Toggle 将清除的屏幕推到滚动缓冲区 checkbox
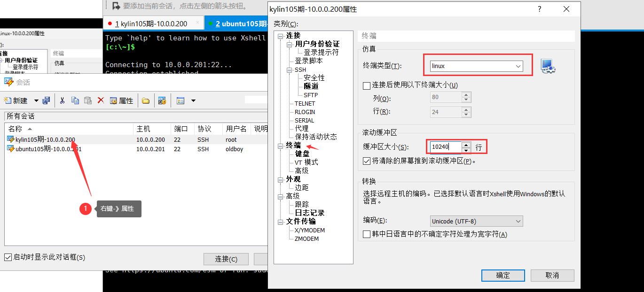This screenshot has height=292, width=644. click(367, 161)
